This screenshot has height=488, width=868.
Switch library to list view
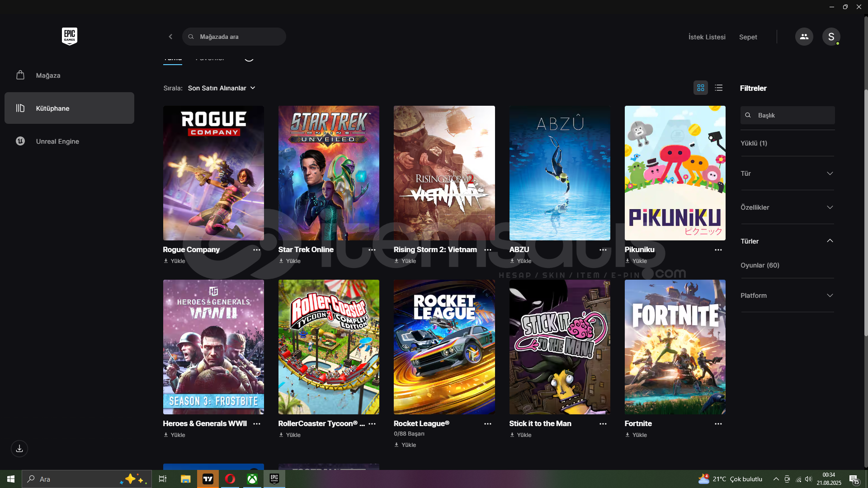(x=719, y=88)
